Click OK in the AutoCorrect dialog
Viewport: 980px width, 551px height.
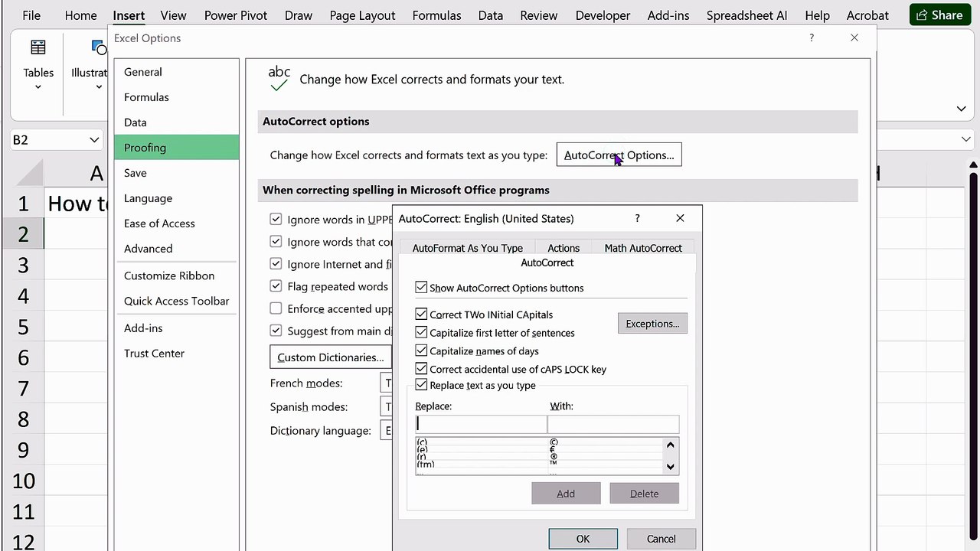583,539
